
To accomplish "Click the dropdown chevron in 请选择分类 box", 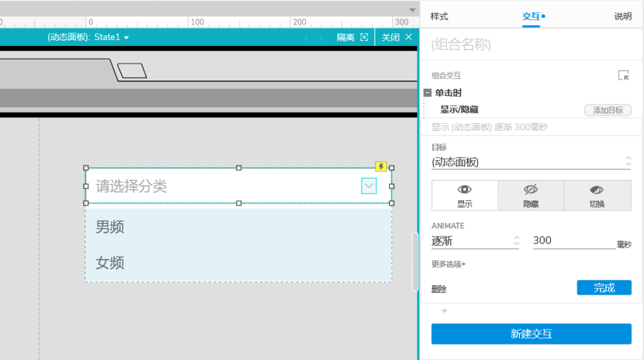I will coord(369,186).
